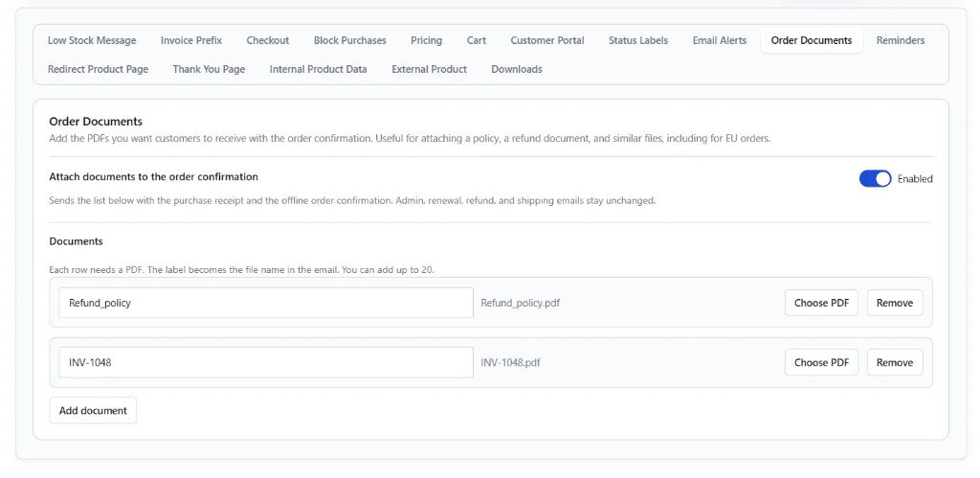Open the Status Labels tab

pyautogui.click(x=638, y=40)
